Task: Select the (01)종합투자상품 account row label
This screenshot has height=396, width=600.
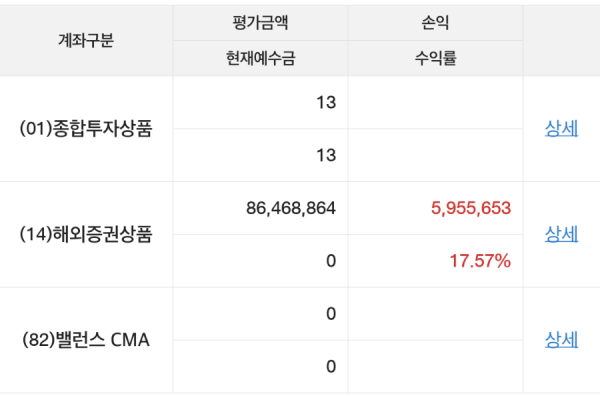Action: [86, 129]
